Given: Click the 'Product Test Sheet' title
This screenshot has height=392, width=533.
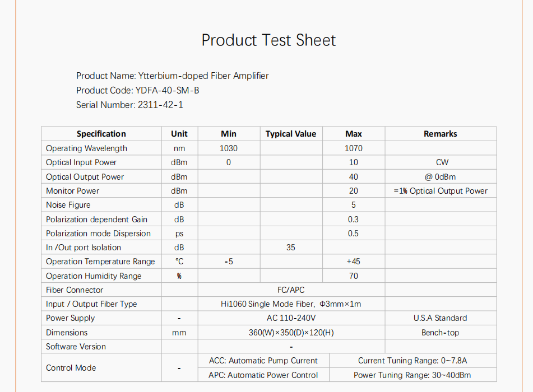Looking at the screenshot, I should coord(268,40).
